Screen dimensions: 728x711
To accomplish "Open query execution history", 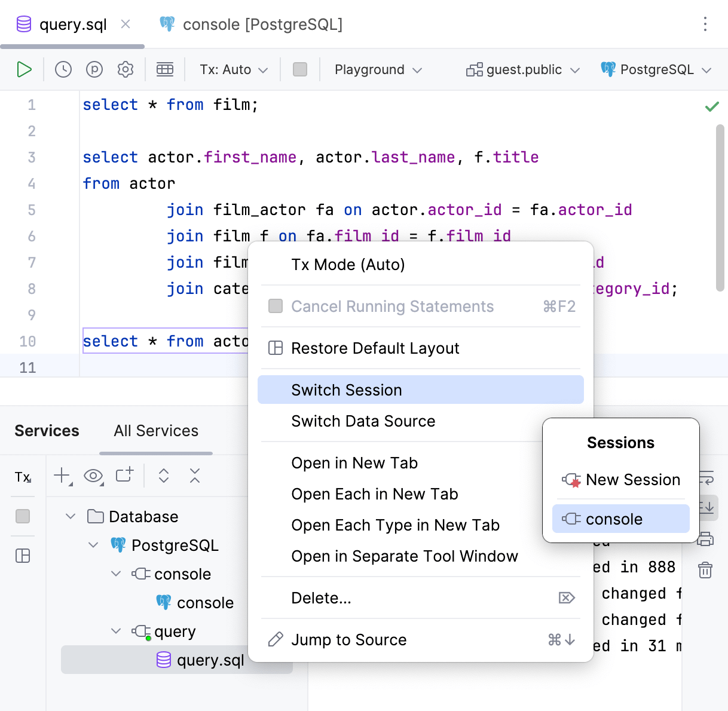I will (62, 69).
